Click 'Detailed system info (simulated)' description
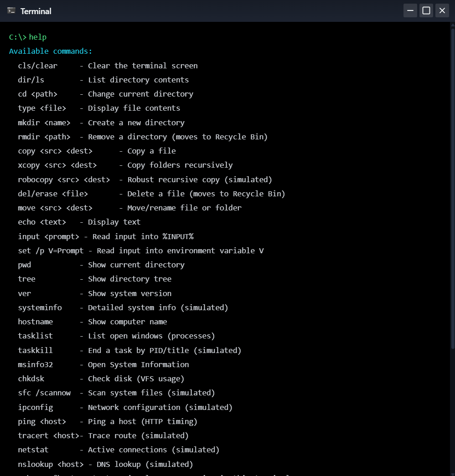Image resolution: width=455 pixels, height=476 pixels. [x=158, y=307]
